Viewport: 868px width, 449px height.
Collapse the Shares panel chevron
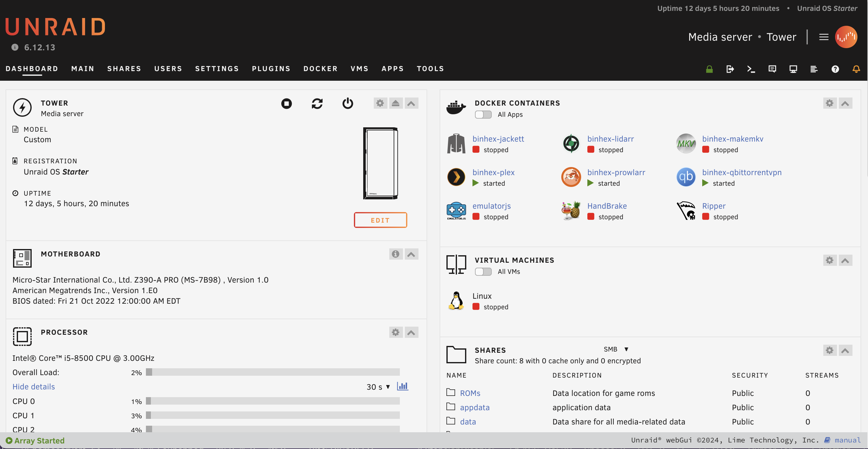tap(845, 350)
